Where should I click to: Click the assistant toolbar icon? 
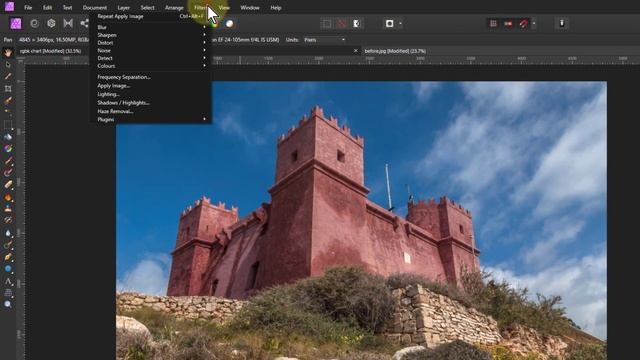tap(562, 24)
